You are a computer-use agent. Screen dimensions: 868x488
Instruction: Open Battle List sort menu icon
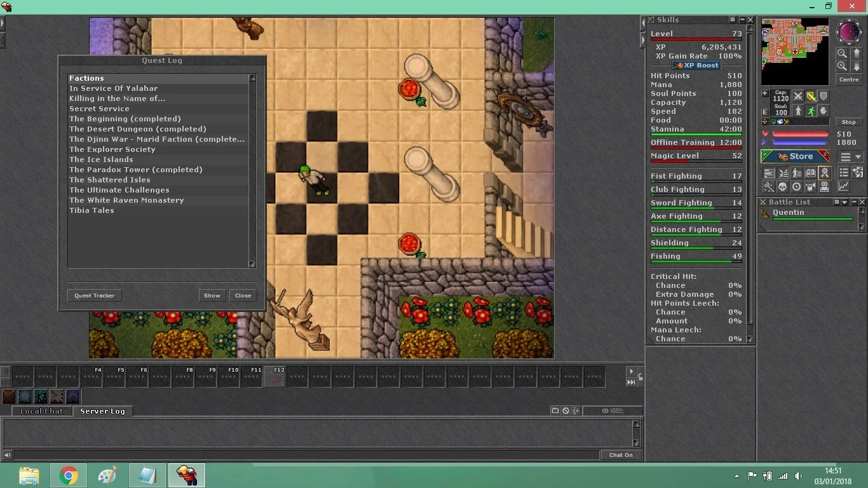pyautogui.click(x=836, y=202)
